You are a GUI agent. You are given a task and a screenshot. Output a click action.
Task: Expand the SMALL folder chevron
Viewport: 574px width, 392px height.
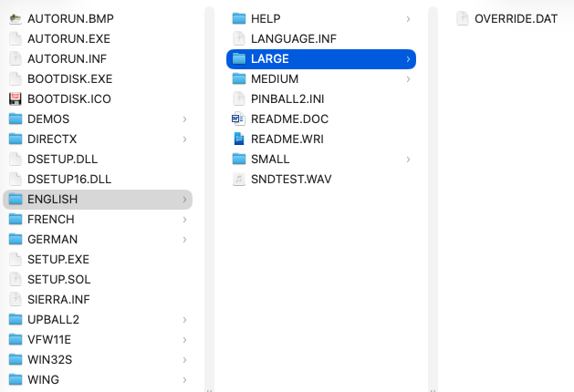click(x=408, y=160)
